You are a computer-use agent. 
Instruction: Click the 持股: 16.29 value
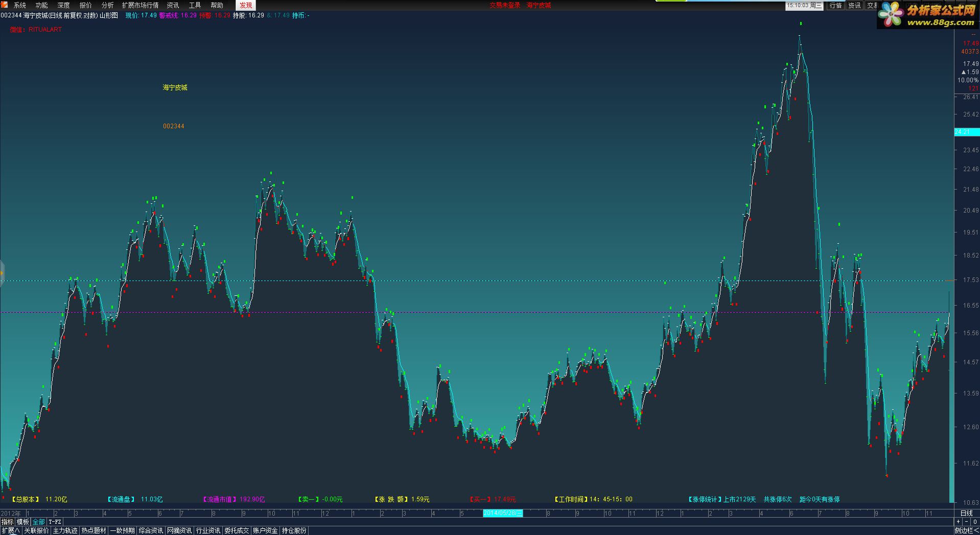click(248, 15)
